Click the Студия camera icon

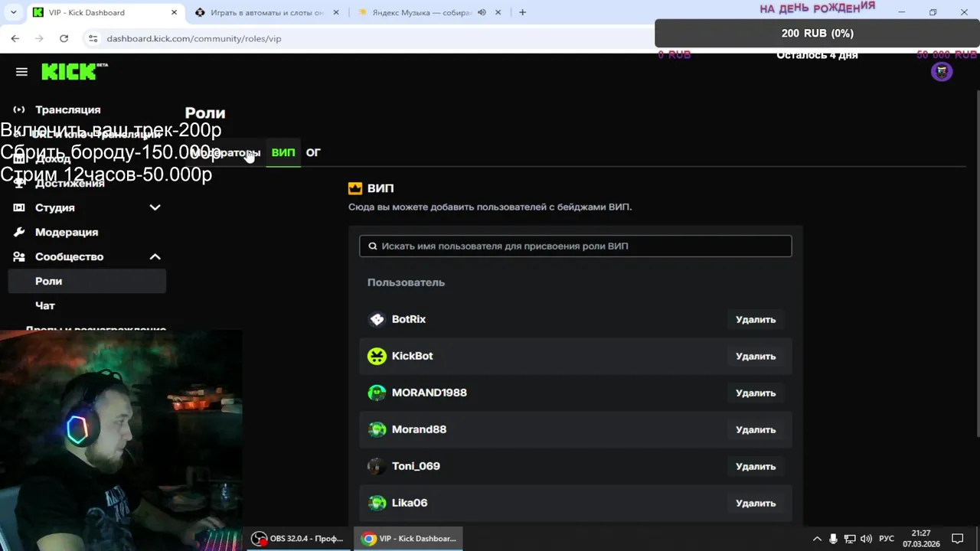point(19,207)
